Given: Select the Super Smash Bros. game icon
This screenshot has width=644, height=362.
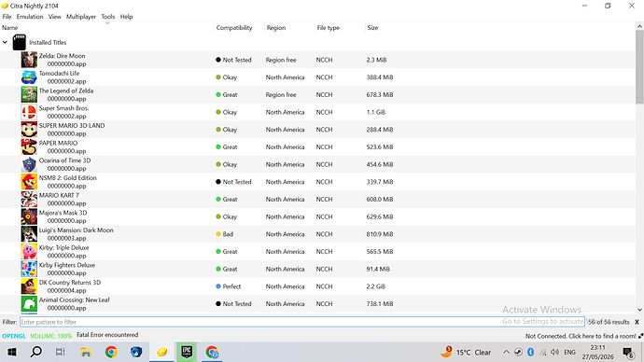Looking at the screenshot, I should (x=29, y=112).
